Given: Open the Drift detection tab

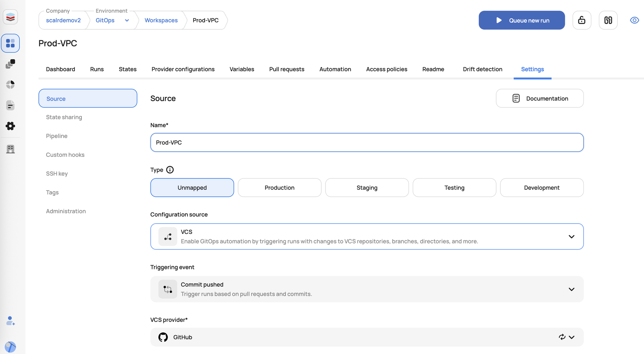Looking at the screenshot, I should point(482,69).
